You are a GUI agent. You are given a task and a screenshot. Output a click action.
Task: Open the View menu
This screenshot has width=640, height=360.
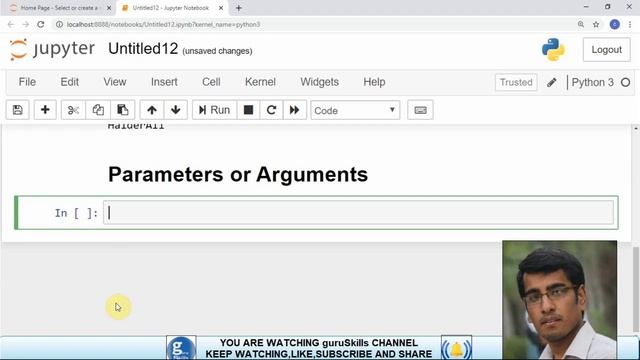(x=115, y=82)
